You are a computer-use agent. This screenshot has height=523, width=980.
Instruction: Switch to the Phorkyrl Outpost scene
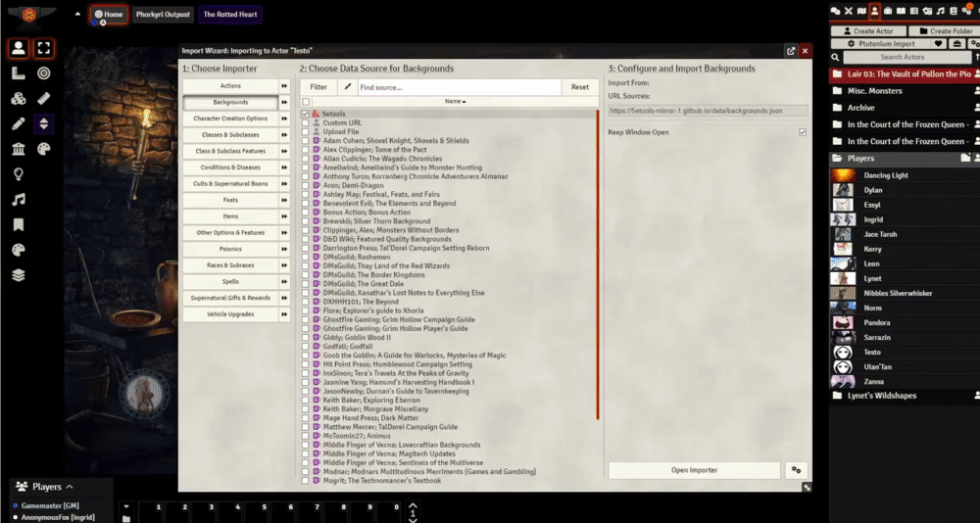click(x=163, y=15)
